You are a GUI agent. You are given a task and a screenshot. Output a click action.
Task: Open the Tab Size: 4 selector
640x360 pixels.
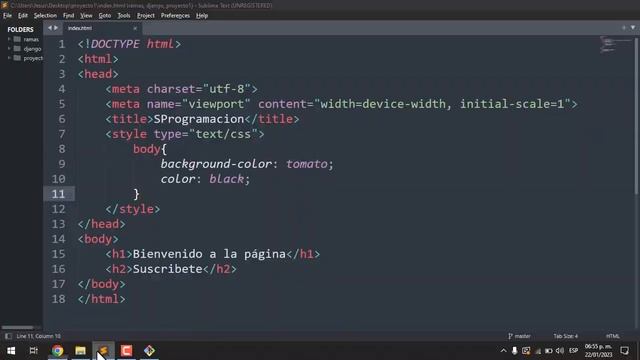click(566, 336)
